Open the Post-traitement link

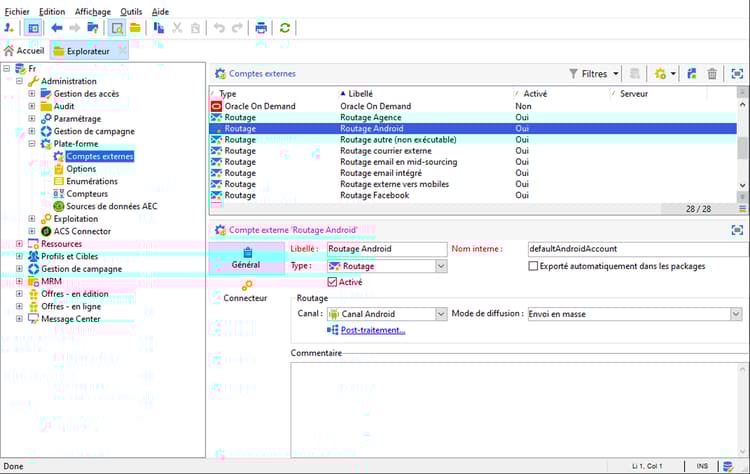(373, 330)
